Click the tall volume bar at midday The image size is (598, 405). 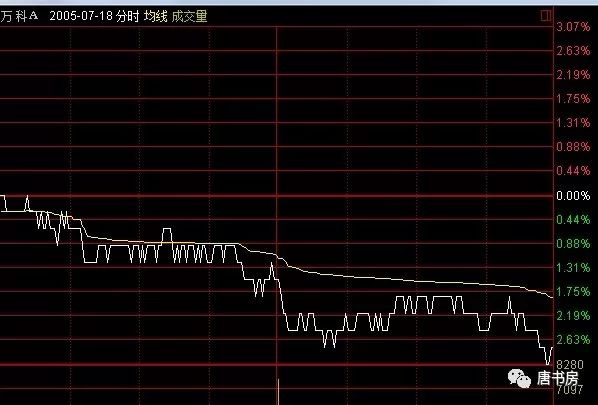[x=278, y=392]
